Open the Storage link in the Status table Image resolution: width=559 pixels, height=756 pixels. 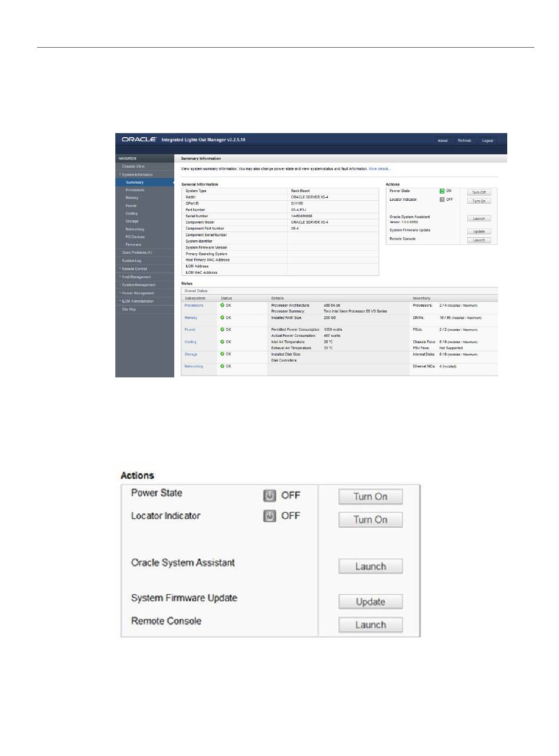tap(191, 354)
